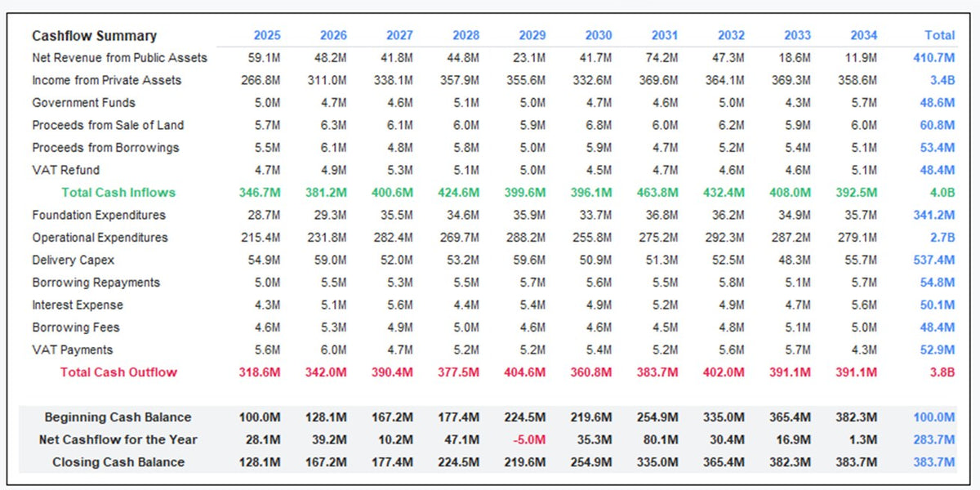
Task: Select the 410.7M Net Revenue total
Action: (x=934, y=58)
